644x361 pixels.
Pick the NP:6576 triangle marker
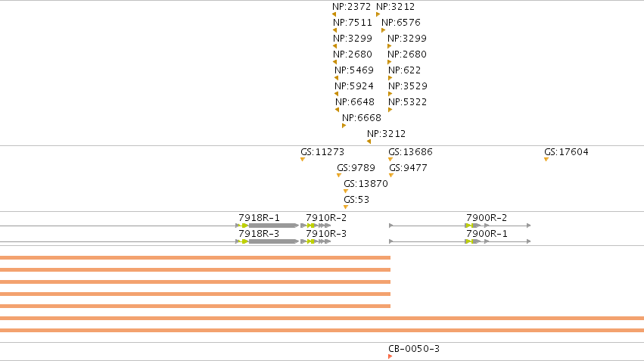click(x=383, y=30)
